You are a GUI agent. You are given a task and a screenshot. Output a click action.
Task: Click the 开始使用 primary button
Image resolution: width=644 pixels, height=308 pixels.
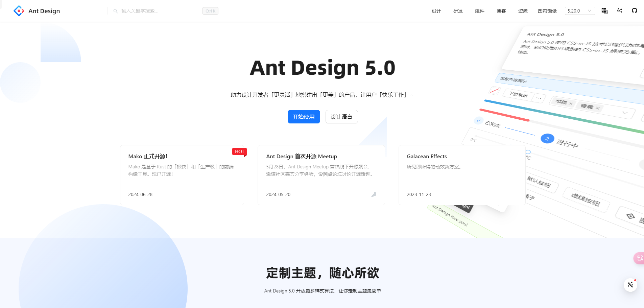pos(304,117)
